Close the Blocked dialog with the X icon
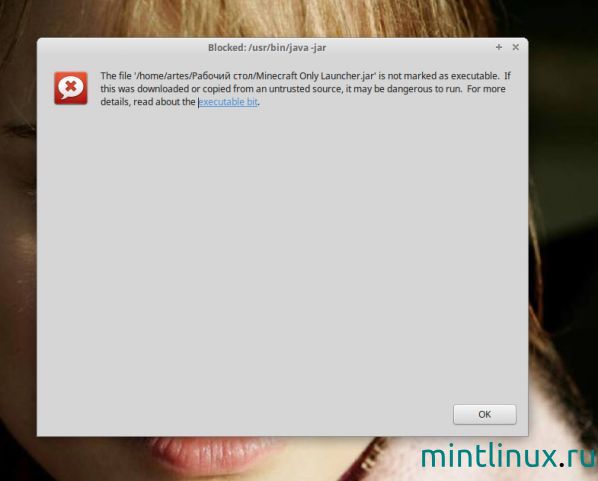This screenshot has height=481, width=598. 516,47
